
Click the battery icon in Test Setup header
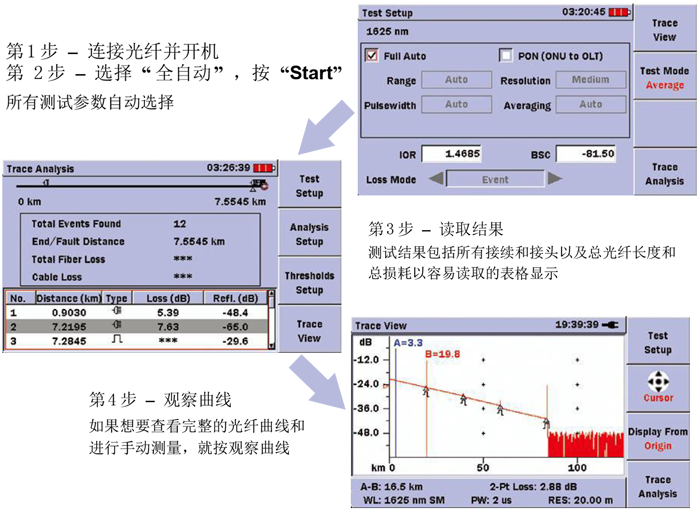(620, 13)
